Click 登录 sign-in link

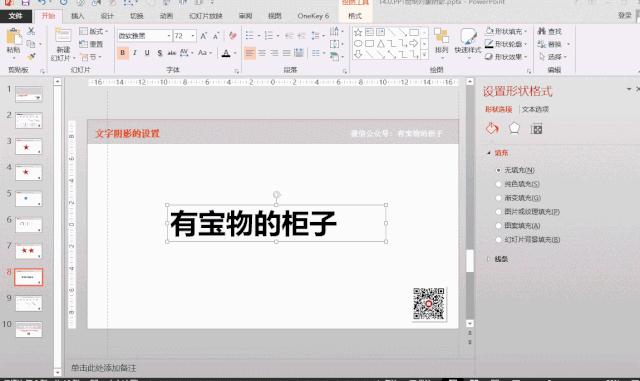click(x=624, y=16)
